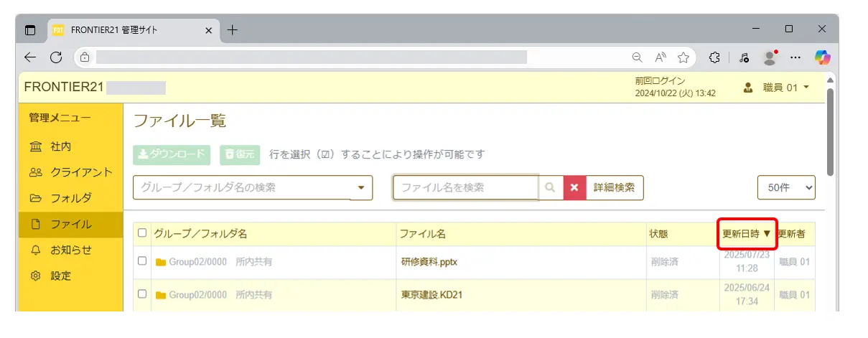Open the Copilot icon in browser toolbar
Image resolution: width=868 pixels, height=338 pixels.
tap(822, 57)
